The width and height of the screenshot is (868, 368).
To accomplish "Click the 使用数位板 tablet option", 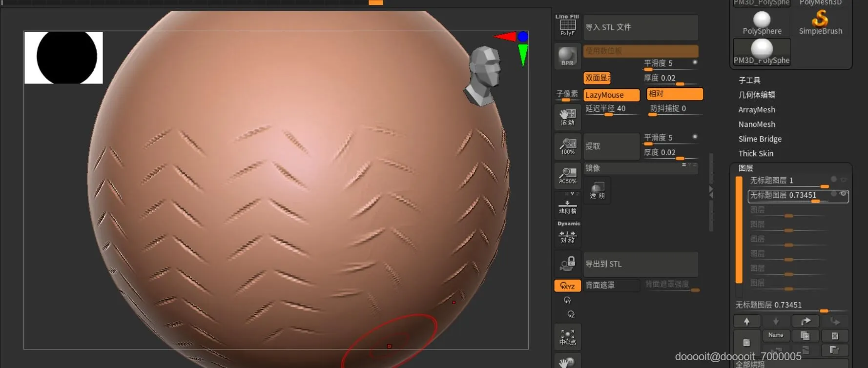I will [641, 51].
